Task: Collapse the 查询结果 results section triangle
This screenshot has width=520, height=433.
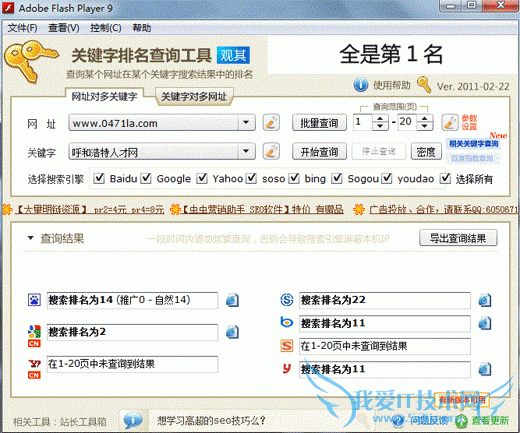Action: tap(31, 238)
